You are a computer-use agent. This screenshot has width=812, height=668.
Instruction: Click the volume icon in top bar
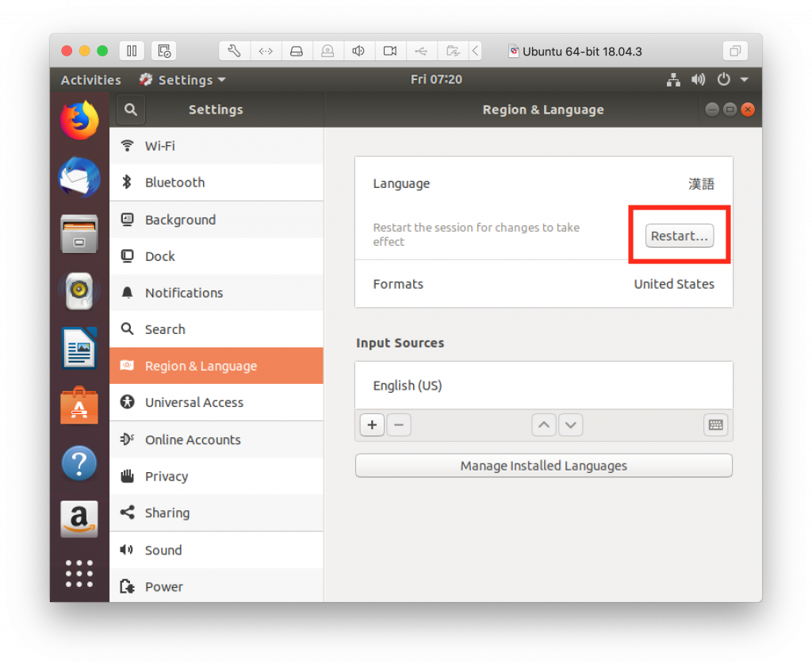[698, 80]
